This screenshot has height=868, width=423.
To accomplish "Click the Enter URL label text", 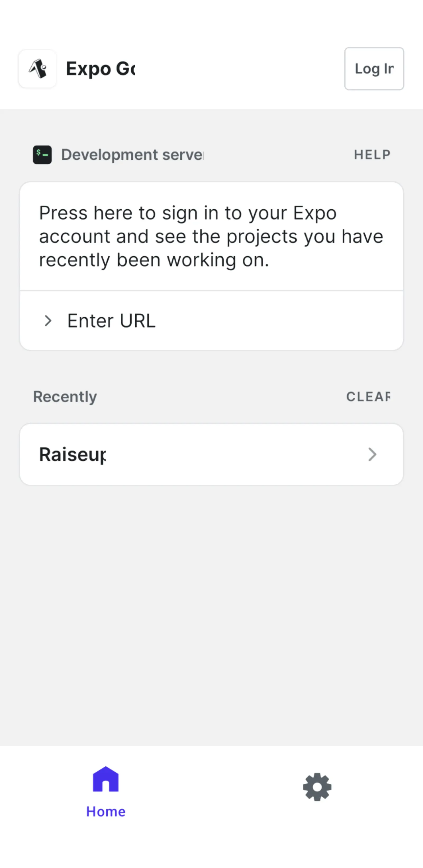I will [x=111, y=320].
